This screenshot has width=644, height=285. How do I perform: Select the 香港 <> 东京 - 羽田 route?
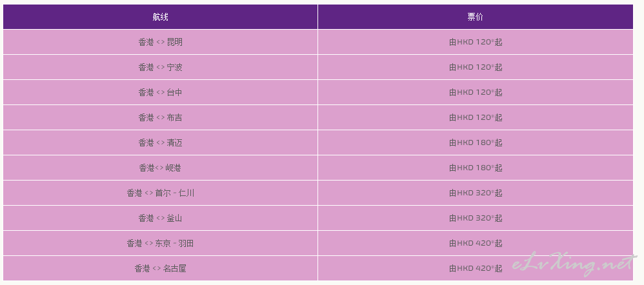click(160, 243)
